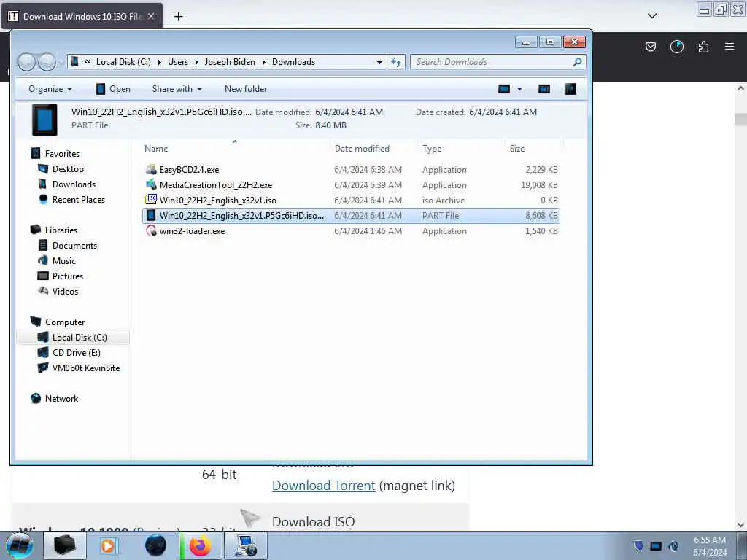Open EasyBCD2.4.exe file icon

[151, 169]
